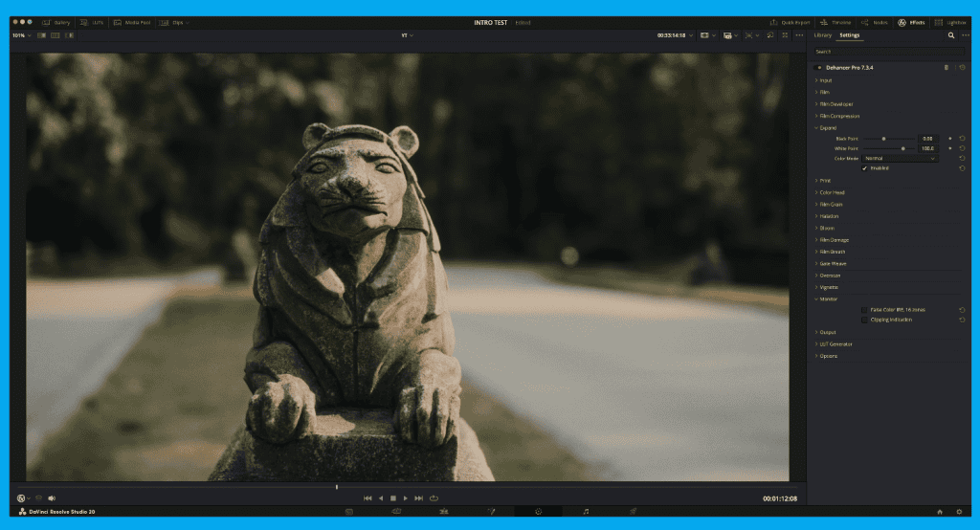Click the White Point slider handle
This screenshot has height=530, width=980.
coord(902,148)
